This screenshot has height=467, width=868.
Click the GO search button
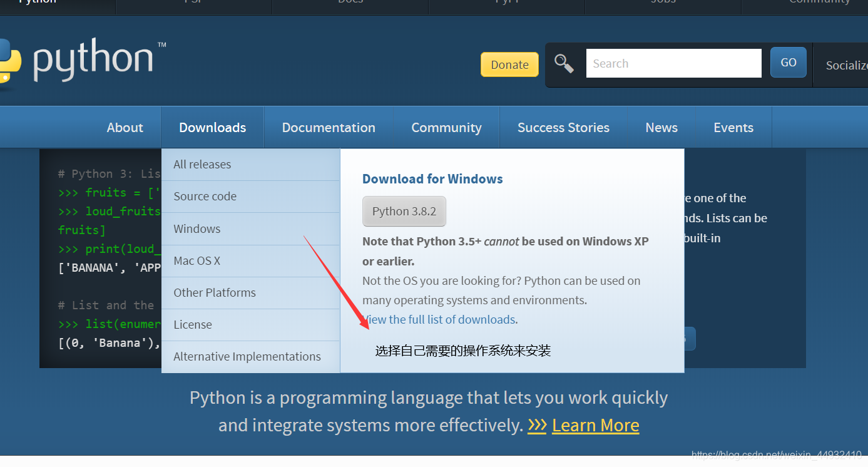[x=789, y=63]
